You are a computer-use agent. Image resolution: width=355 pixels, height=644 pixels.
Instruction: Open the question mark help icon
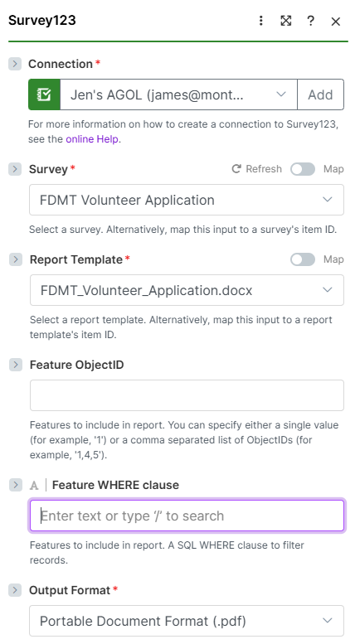point(310,21)
